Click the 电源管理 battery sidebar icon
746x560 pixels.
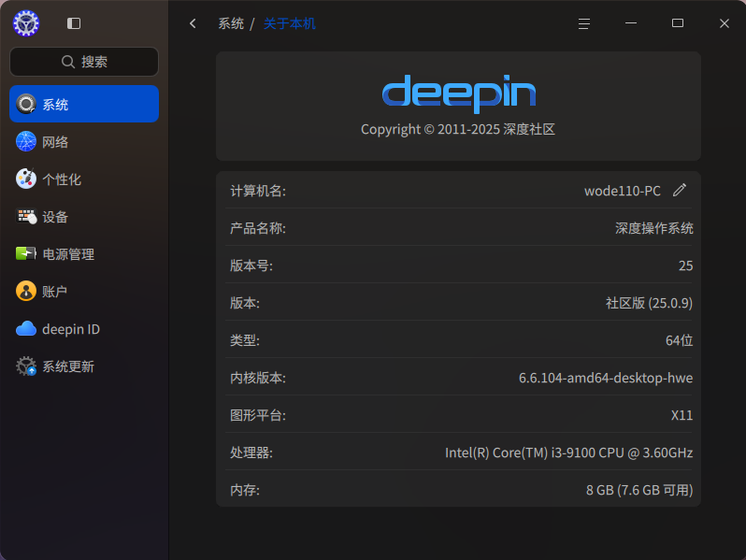pos(26,253)
